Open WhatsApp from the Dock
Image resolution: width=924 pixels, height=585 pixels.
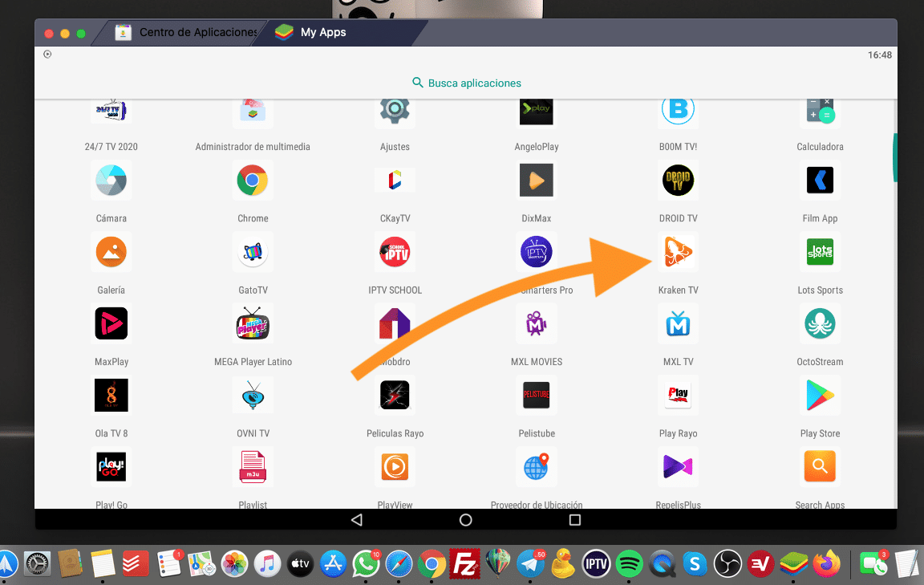point(366,564)
